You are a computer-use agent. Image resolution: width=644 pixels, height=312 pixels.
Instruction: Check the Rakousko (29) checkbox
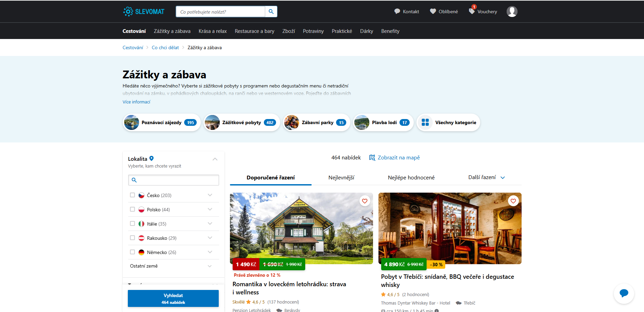(x=133, y=238)
